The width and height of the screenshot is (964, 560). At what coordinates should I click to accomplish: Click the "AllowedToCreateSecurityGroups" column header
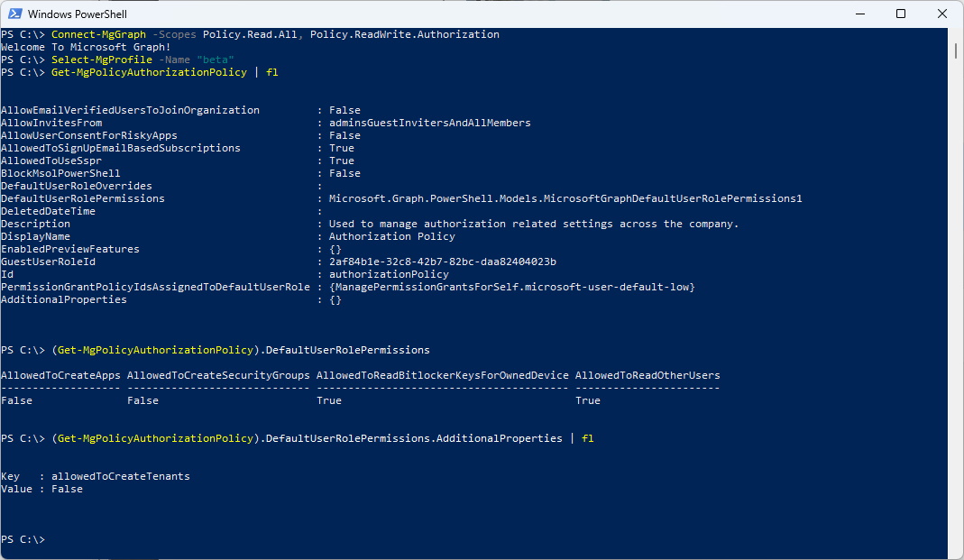(x=219, y=375)
